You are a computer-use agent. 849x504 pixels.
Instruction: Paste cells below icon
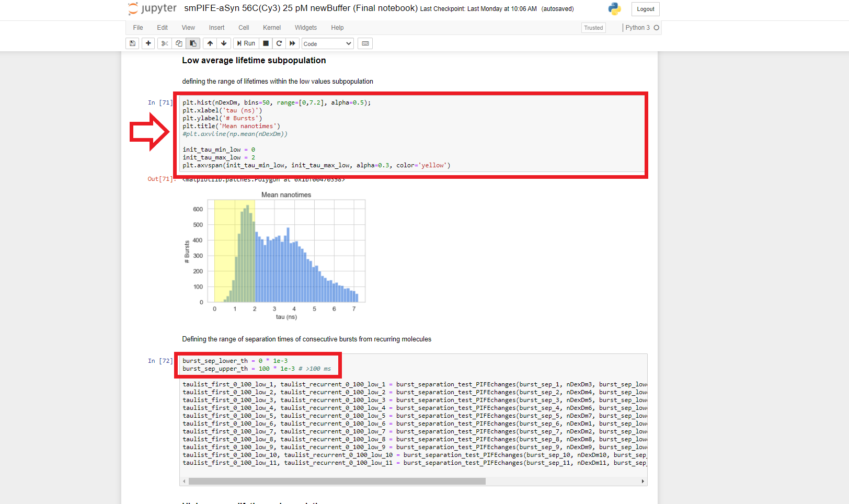(193, 43)
